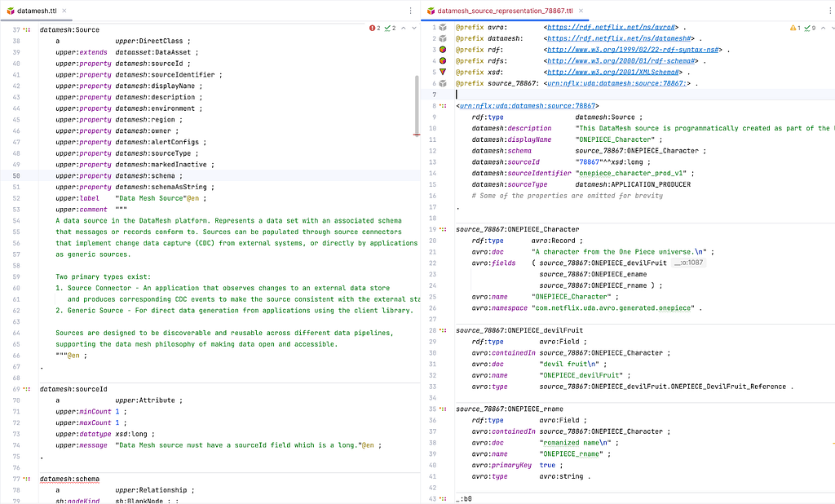835x504 pixels.
Task: Click 'dataasset:DataAsset' on line 39
Action: coord(152,52)
